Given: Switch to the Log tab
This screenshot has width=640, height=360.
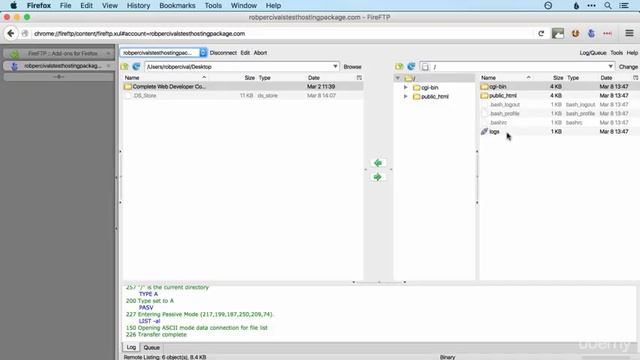Looking at the screenshot, I should click(131, 347).
